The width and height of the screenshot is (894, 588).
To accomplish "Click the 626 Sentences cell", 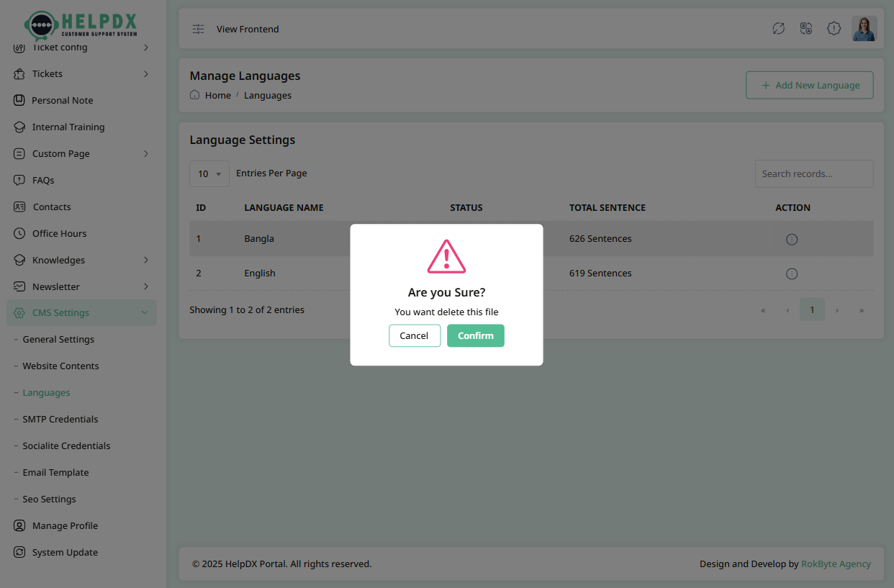I will pos(600,238).
